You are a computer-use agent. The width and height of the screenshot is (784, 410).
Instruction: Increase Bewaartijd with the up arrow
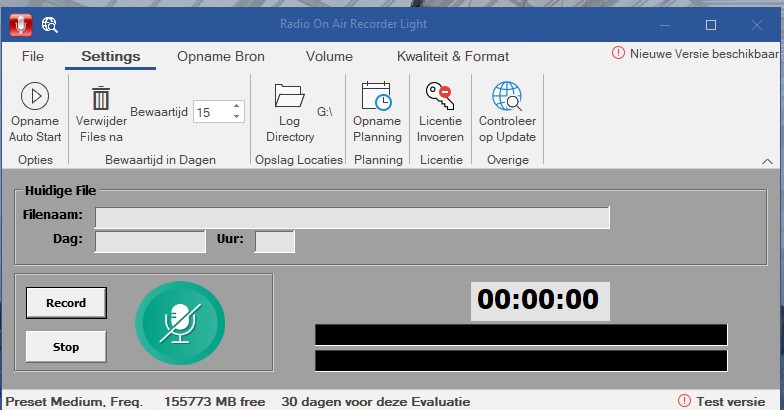[x=236, y=106]
